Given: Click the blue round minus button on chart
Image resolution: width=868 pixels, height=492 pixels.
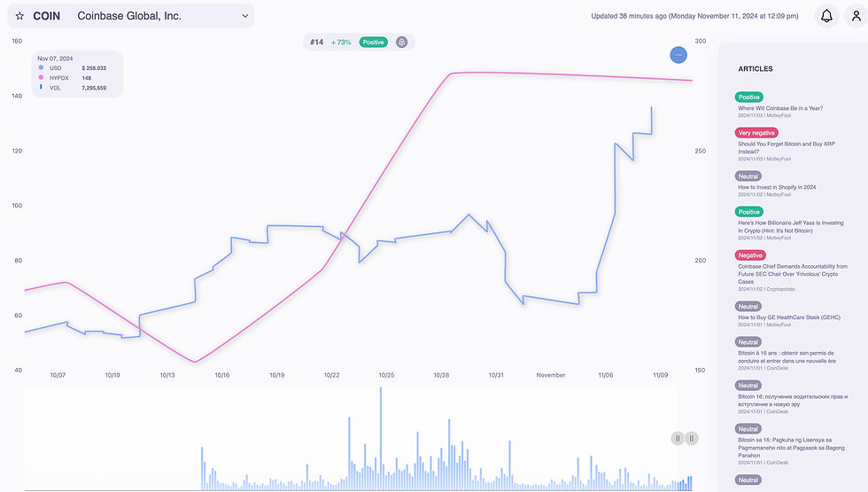Looking at the screenshot, I should [x=678, y=55].
